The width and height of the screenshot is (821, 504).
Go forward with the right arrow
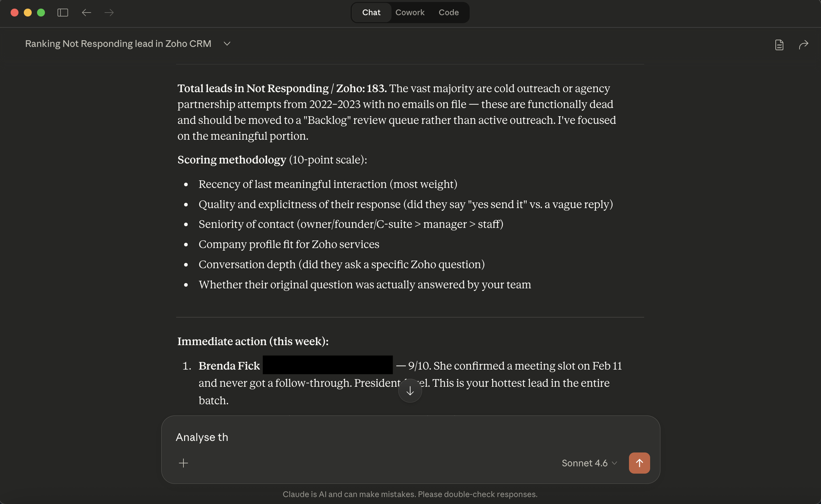point(109,13)
